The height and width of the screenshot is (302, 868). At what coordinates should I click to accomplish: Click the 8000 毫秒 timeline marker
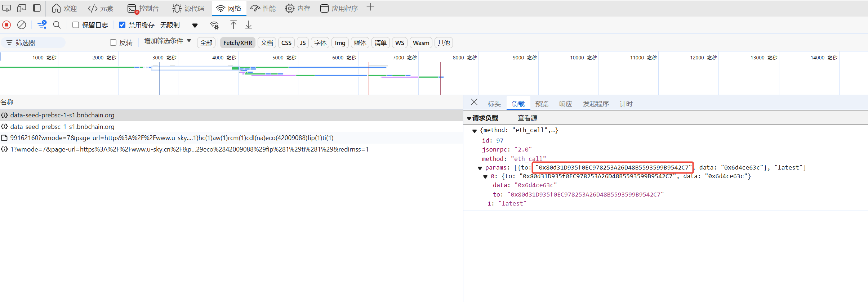point(465,58)
